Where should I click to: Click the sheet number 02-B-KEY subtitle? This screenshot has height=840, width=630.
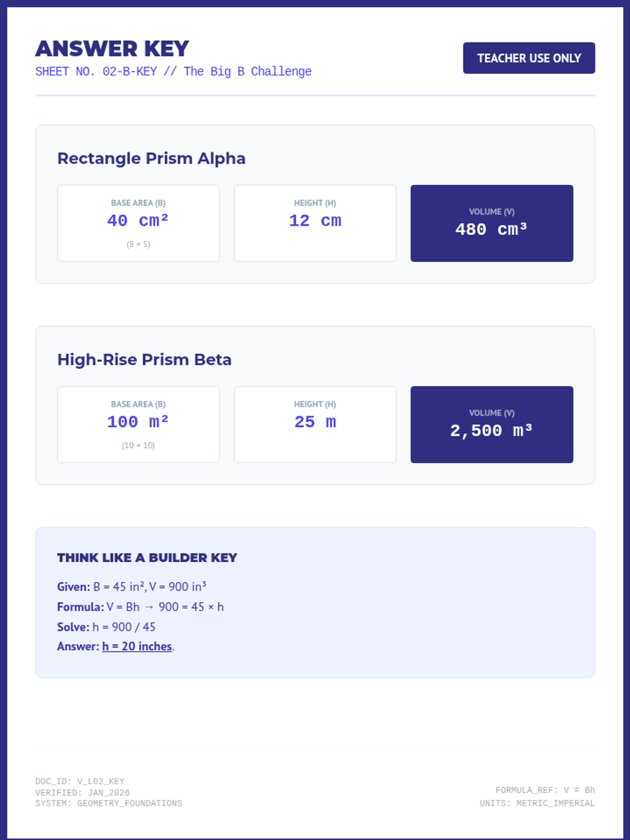173,71
